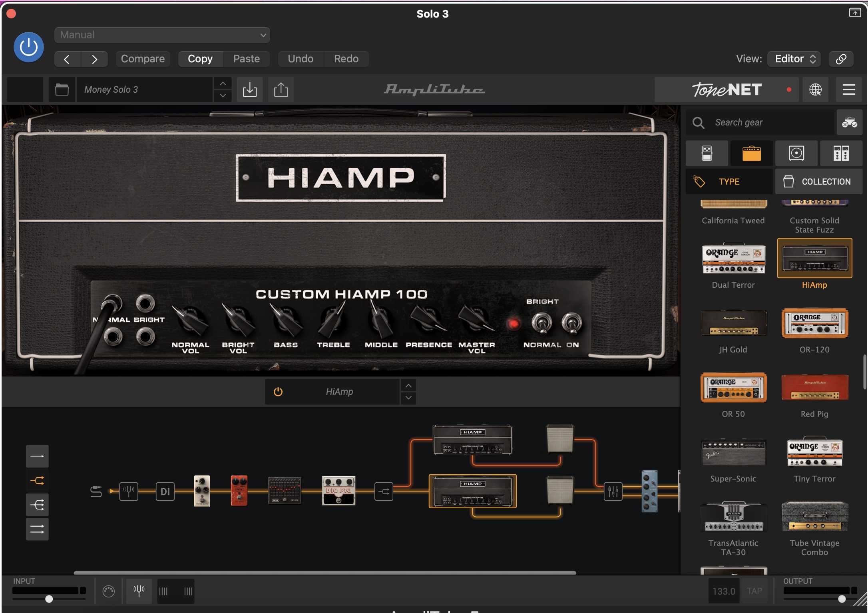Select the three-way split routing icon
Screen dimensions: 868x613
(x=37, y=505)
